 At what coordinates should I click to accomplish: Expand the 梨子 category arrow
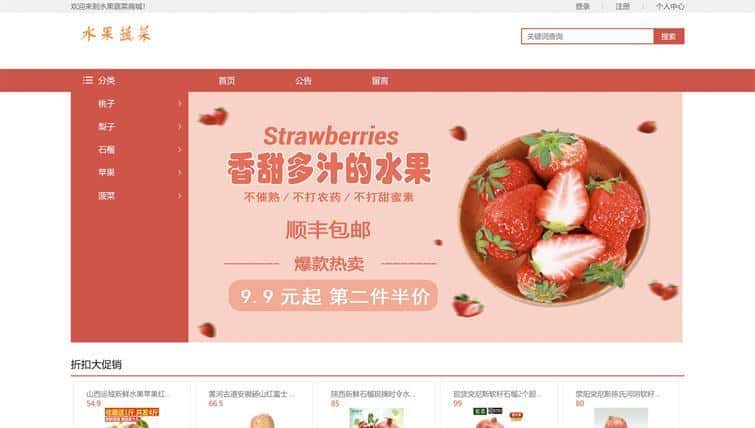pos(180,127)
